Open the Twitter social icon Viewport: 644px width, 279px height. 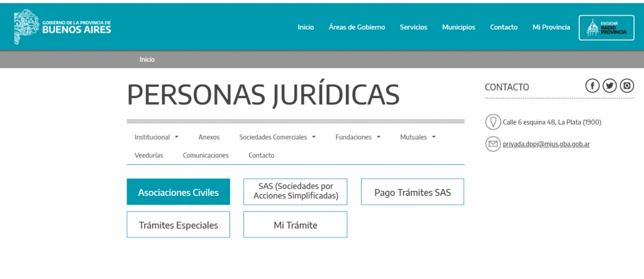[x=609, y=86]
